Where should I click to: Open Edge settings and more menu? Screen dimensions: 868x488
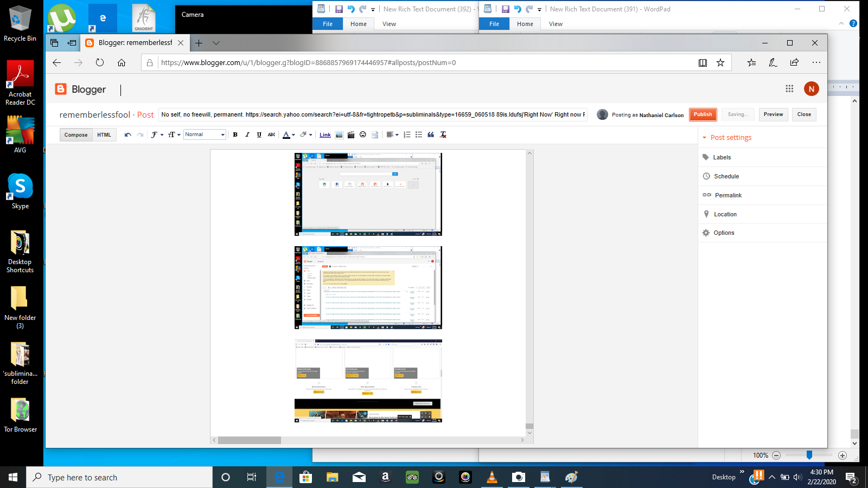816,63
